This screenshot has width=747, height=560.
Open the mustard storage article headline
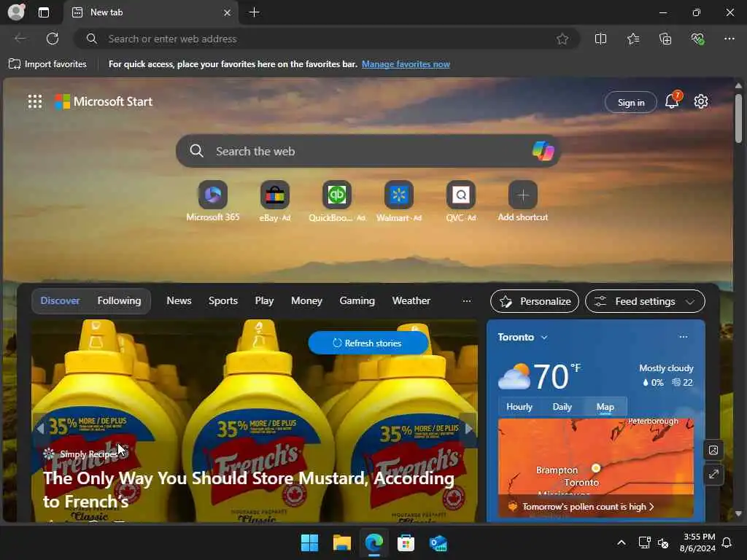tap(248, 489)
